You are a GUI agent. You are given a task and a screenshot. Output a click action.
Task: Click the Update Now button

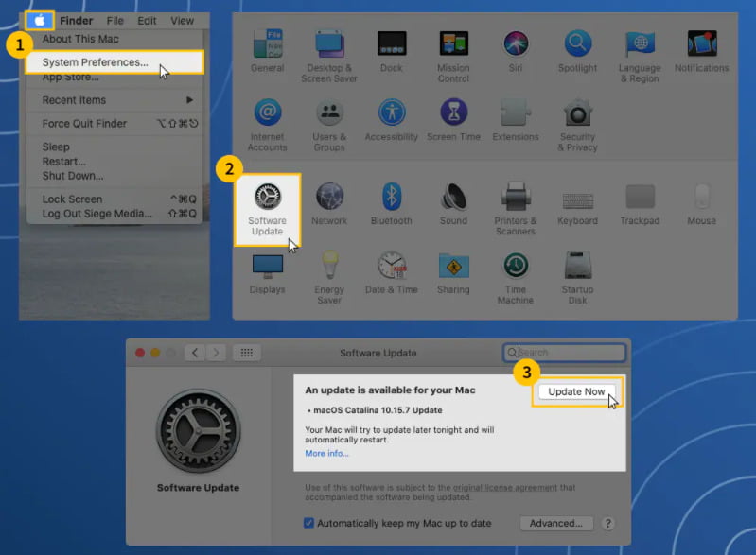pos(576,391)
